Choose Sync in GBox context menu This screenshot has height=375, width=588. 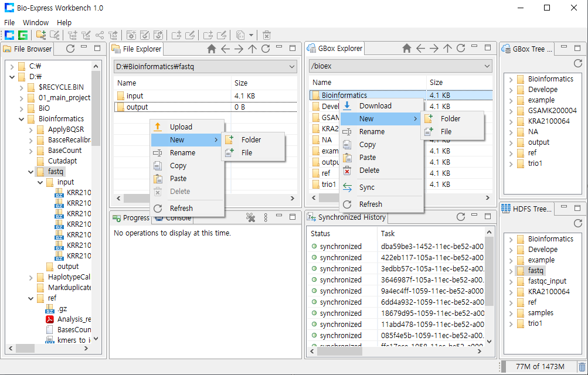(382, 187)
